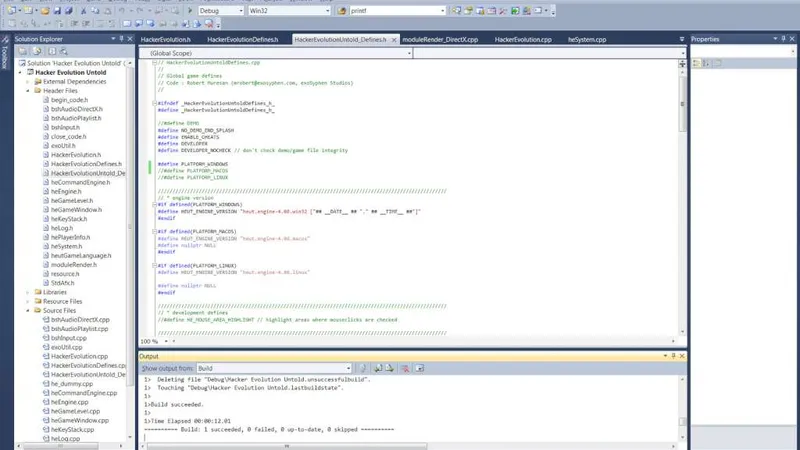Click the Find in Files icon

pyautogui.click(x=342, y=10)
